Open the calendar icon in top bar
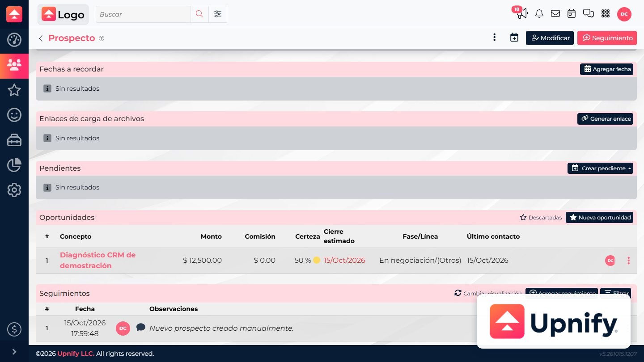Image resolution: width=644 pixels, height=362 pixels. point(572,14)
